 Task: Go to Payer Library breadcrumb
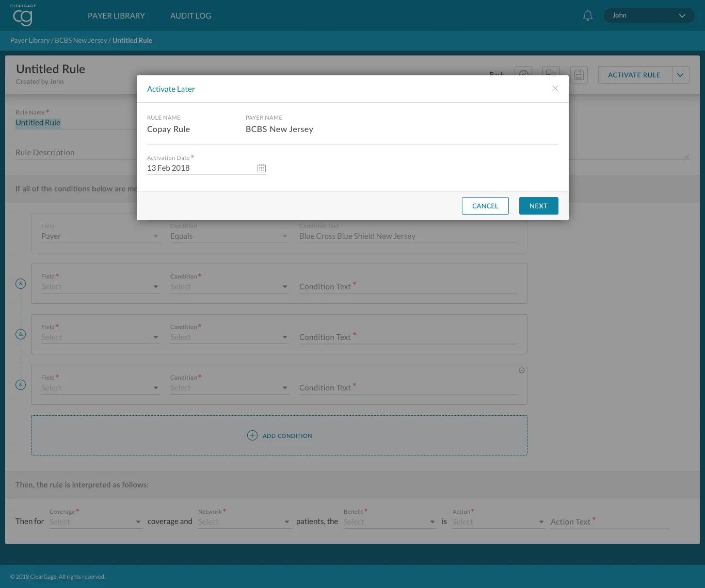[x=30, y=40]
